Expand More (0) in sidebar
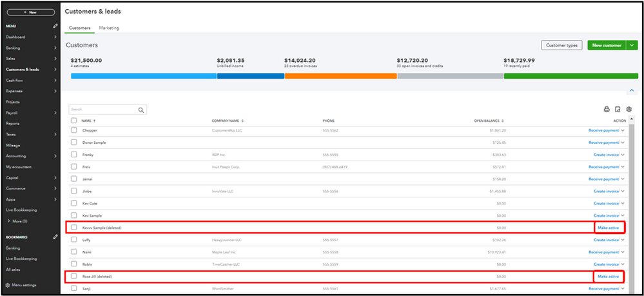This screenshot has height=296, width=644. [17, 221]
